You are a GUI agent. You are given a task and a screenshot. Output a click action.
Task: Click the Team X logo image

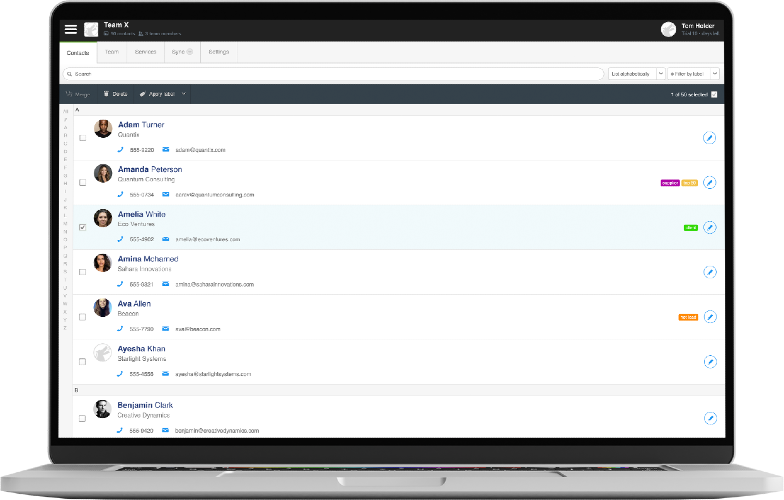pyautogui.click(x=91, y=30)
